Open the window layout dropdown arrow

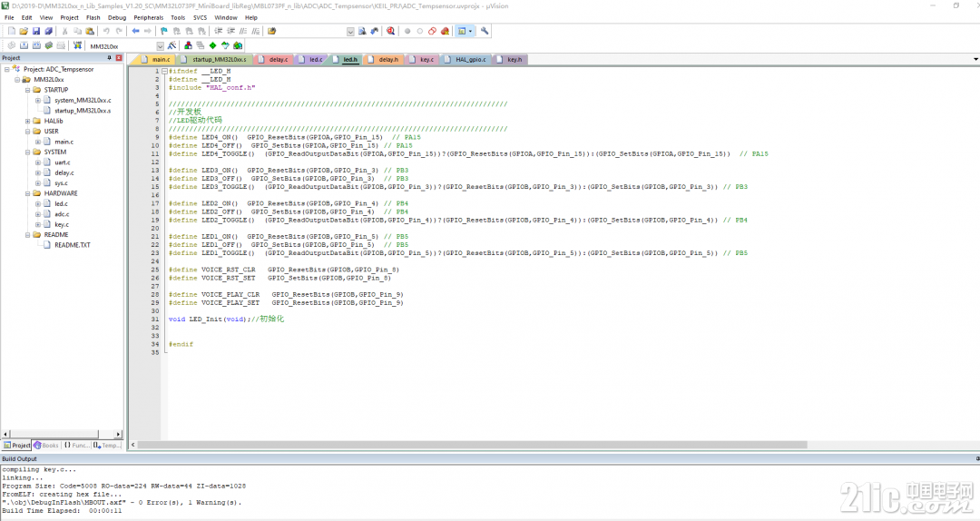[470, 31]
